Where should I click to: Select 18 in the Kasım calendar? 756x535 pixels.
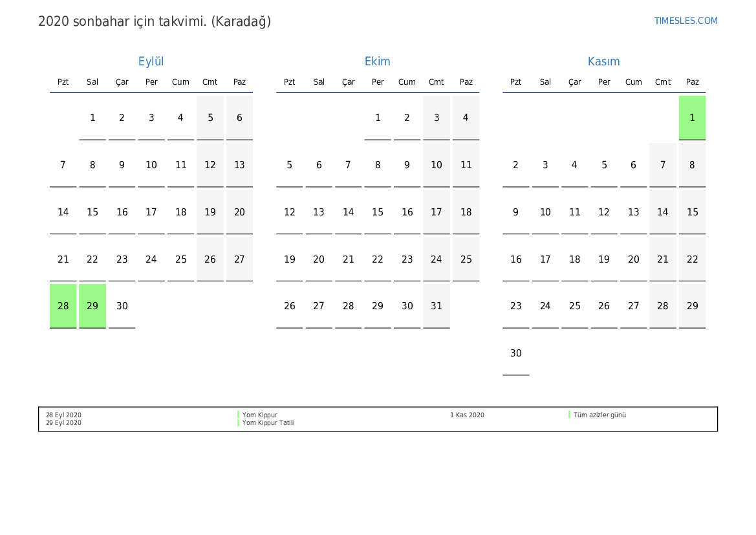click(575, 259)
